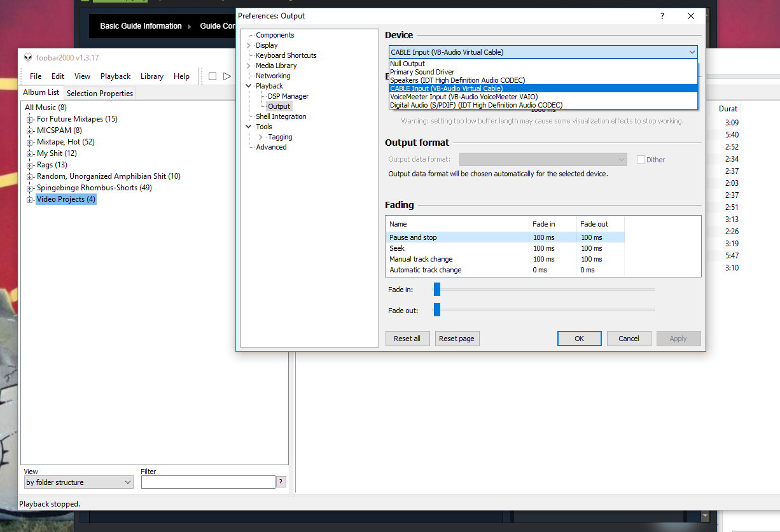Expand the My Shit folder node
780x532 pixels.
pyautogui.click(x=29, y=154)
